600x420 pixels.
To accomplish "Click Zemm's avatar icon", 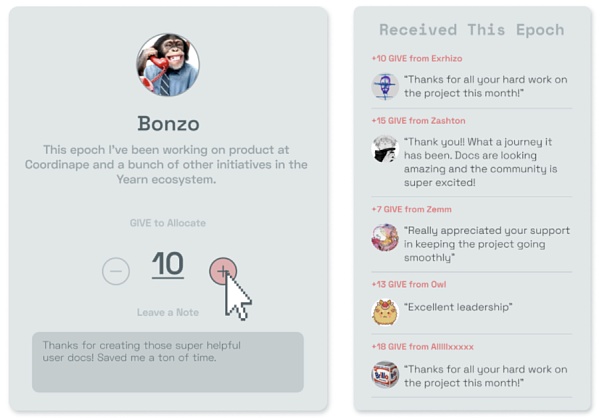I will 385,237.
